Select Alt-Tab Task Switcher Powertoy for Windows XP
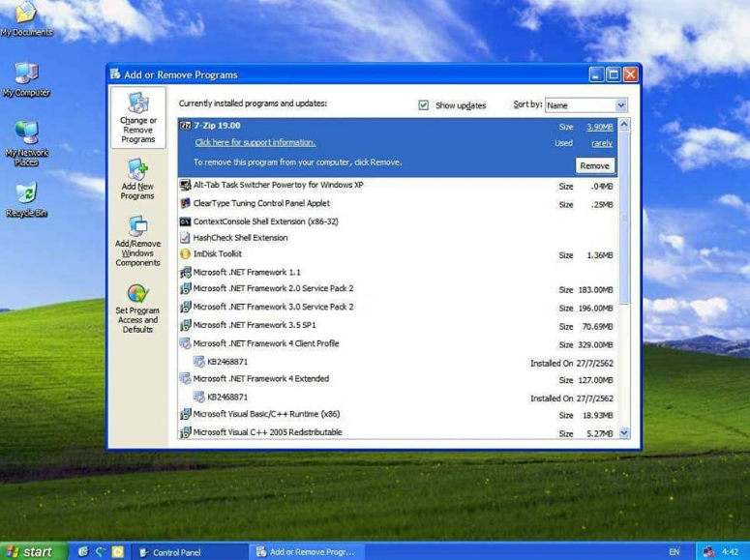Screen dimensions: 750x560 [x=398, y=185]
